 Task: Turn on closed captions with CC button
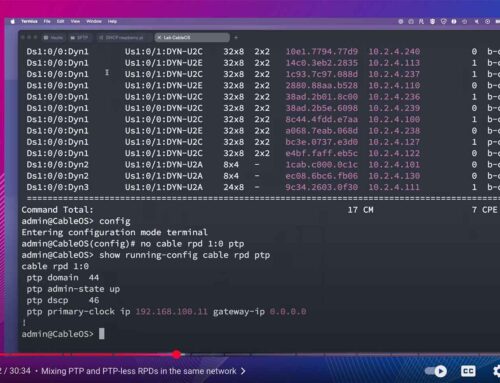coord(468,371)
